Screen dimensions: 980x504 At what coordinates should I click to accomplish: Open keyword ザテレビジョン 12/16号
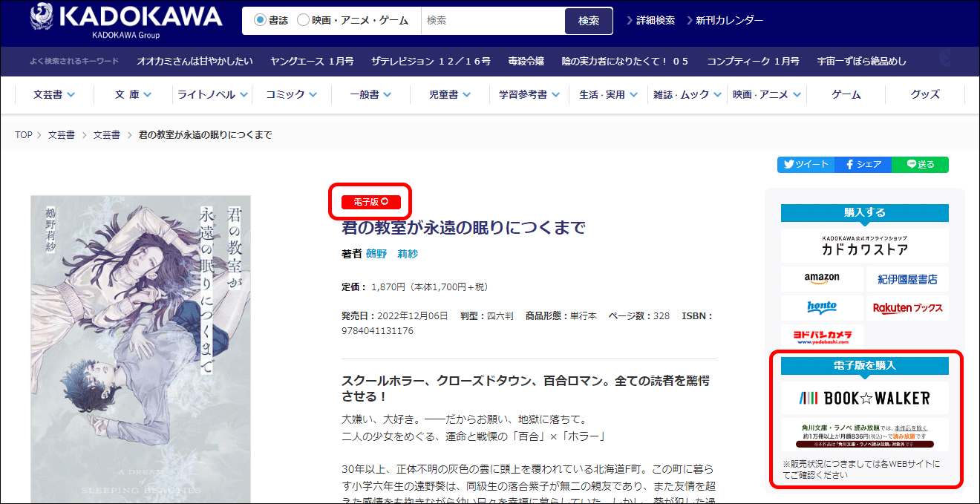(431, 62)
